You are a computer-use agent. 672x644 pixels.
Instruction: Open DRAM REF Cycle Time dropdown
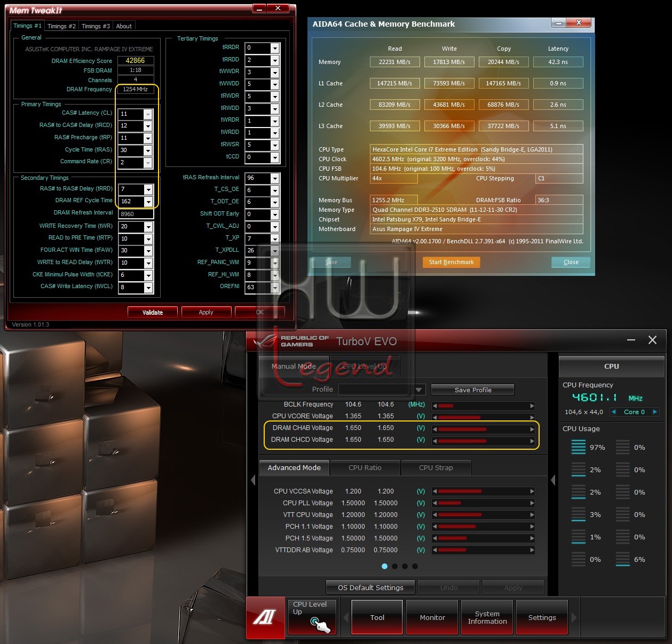click(x=148, y=202)
